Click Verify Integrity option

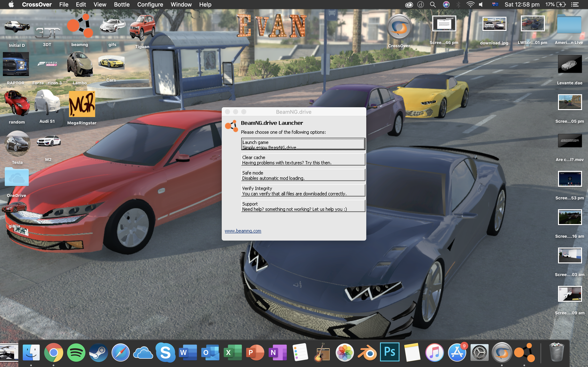pyautogui.click(x=303, y=191)
